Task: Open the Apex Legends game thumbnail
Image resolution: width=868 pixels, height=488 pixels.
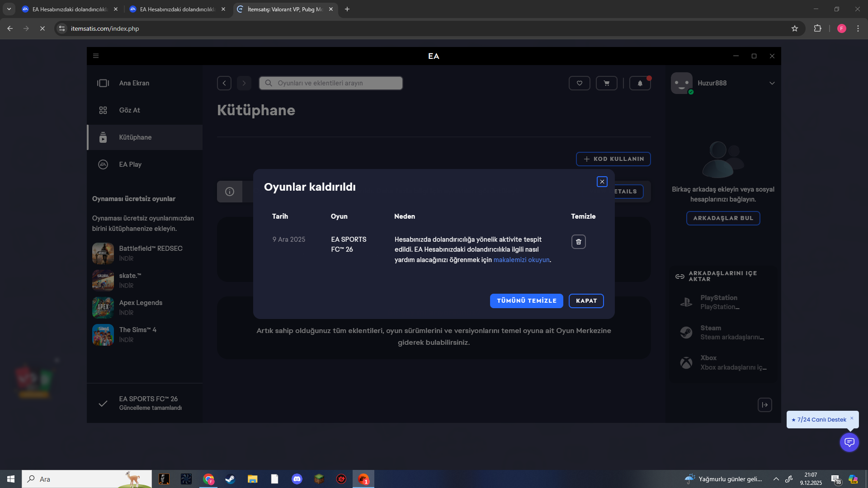Action: [x=103, y=307]
